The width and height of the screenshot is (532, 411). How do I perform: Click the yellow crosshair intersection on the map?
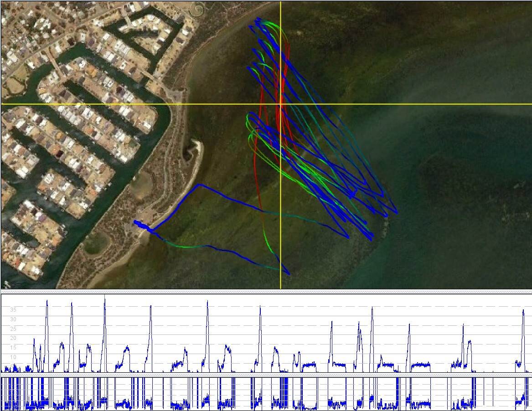pos(280,104)
